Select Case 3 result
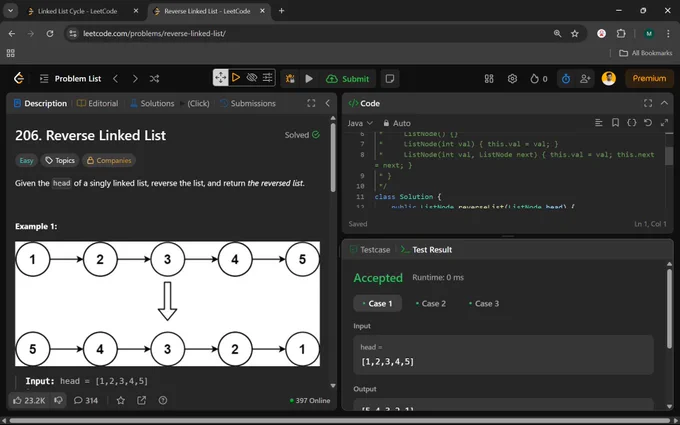This screenshot has height=425, width=680. tap(484, 304)
